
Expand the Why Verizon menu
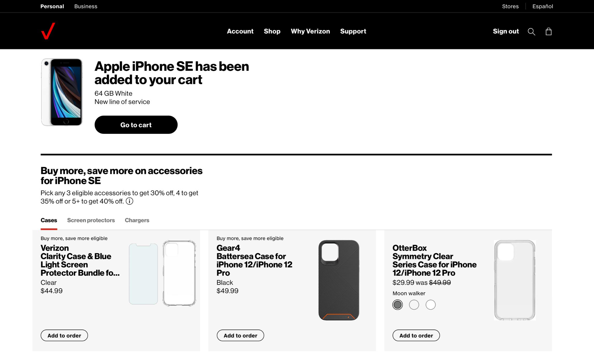coord(310,31)
